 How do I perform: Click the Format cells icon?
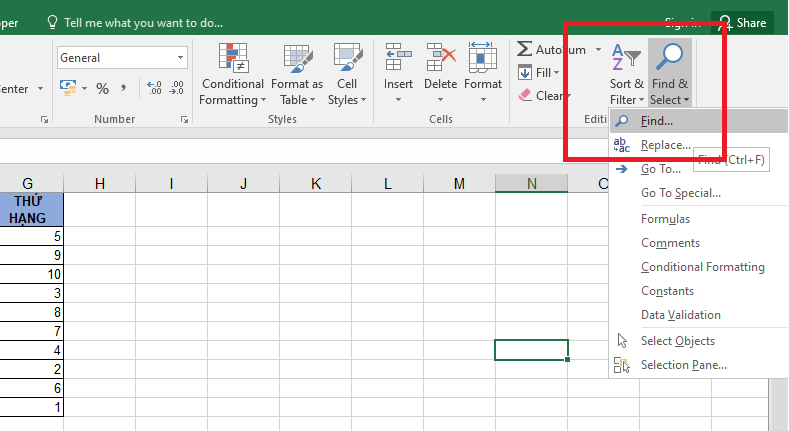[483, 57]
